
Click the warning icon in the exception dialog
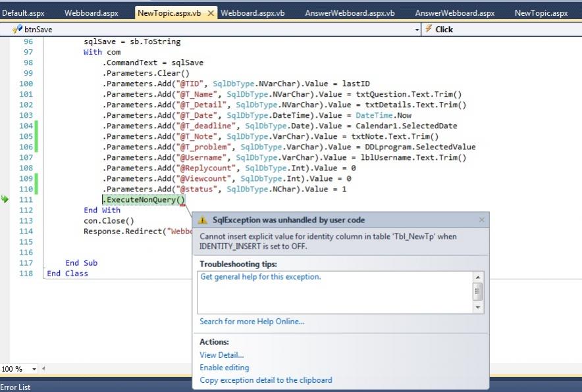coord(203,220)
